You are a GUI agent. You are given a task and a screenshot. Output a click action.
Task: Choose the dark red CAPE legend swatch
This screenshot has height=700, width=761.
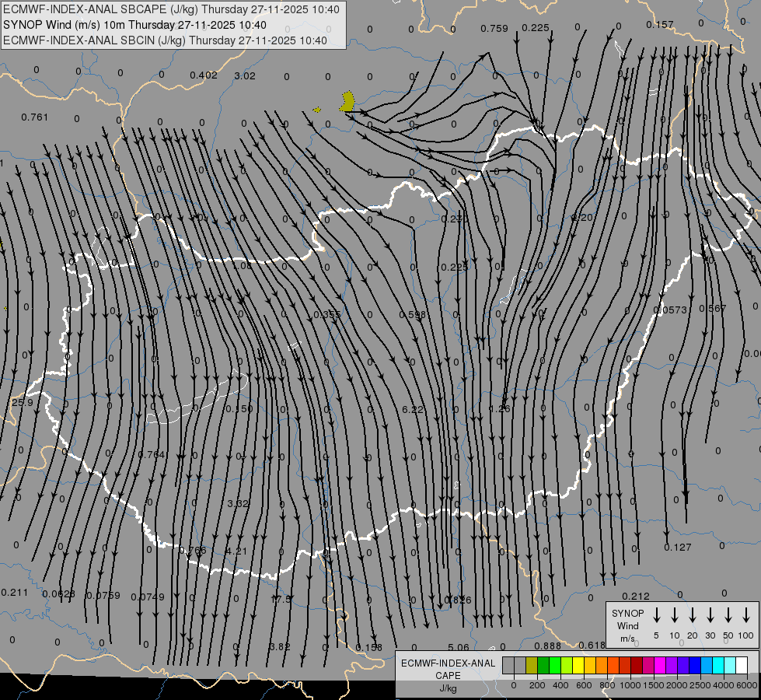pos(637,666)
